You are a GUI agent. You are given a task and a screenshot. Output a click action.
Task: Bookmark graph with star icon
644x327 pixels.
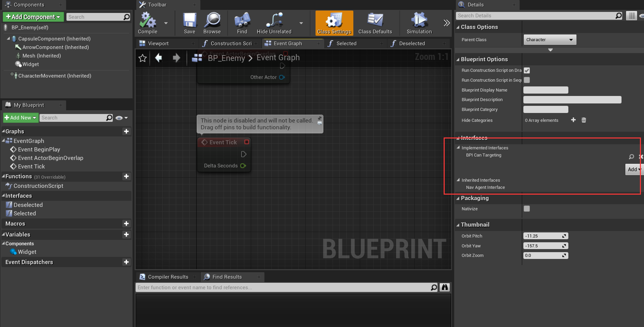point(142,58)
